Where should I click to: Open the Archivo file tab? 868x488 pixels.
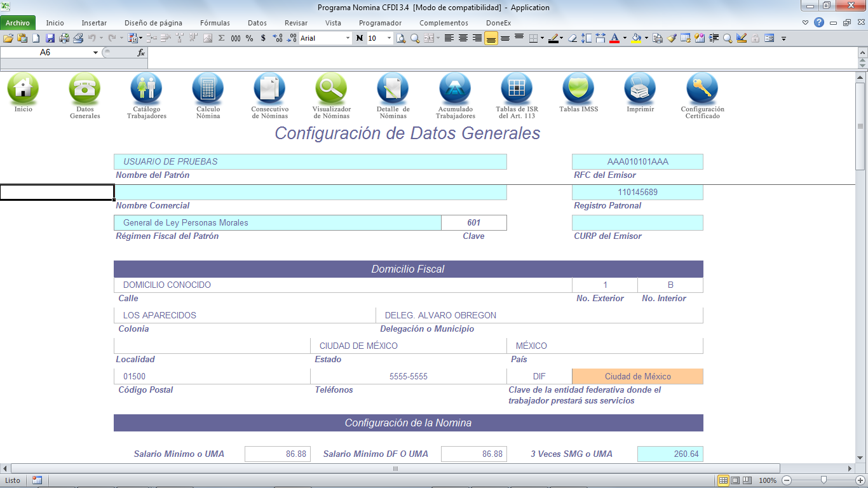pyautogui.click(x=18, y=23)
